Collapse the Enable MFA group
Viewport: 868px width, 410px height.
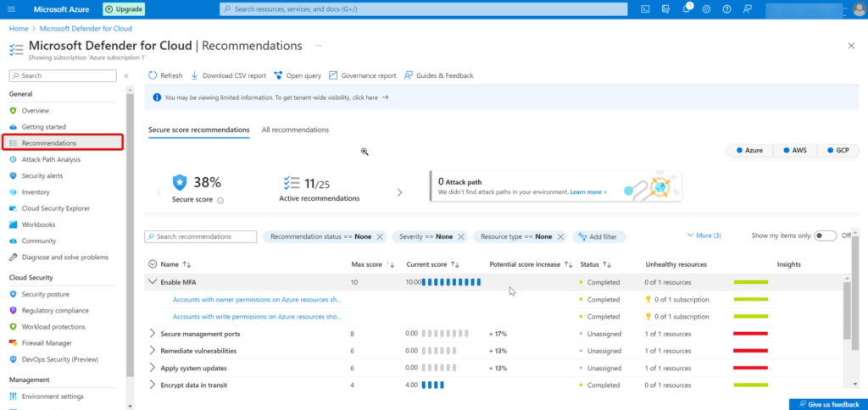(153, 282)
